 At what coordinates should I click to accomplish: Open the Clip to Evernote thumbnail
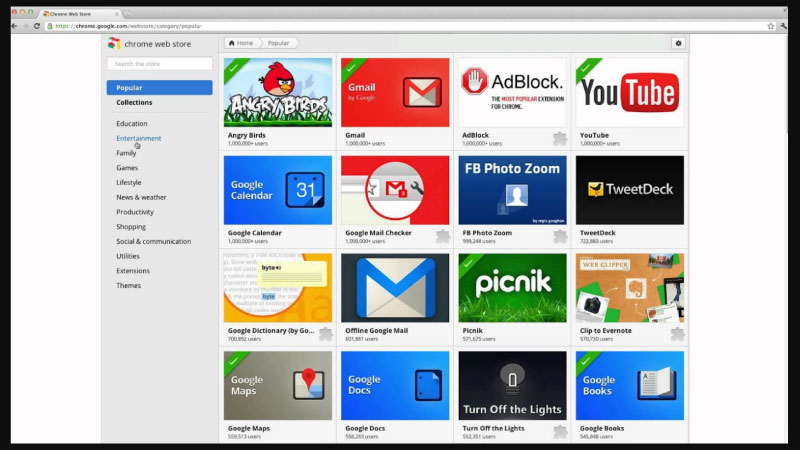coord(630,288)
